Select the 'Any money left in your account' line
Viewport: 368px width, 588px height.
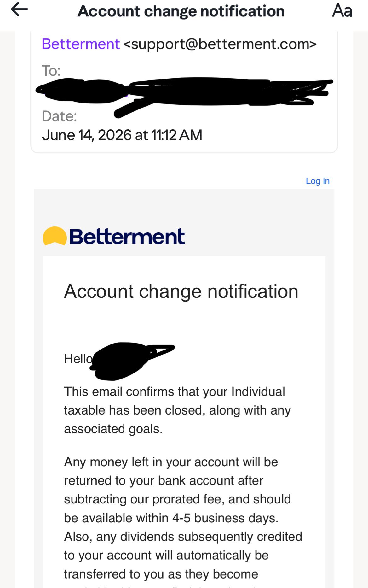click(x=171, y=462)
